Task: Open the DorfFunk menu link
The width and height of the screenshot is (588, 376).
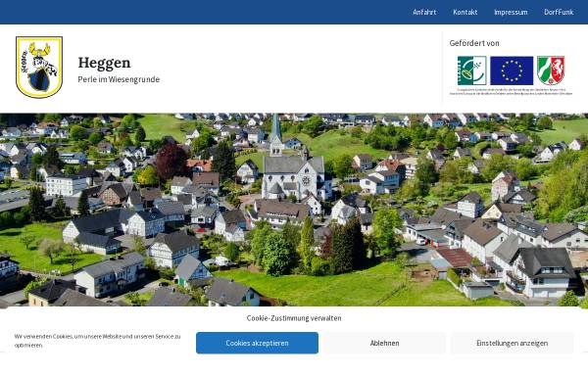Action: tap(559, 12)
